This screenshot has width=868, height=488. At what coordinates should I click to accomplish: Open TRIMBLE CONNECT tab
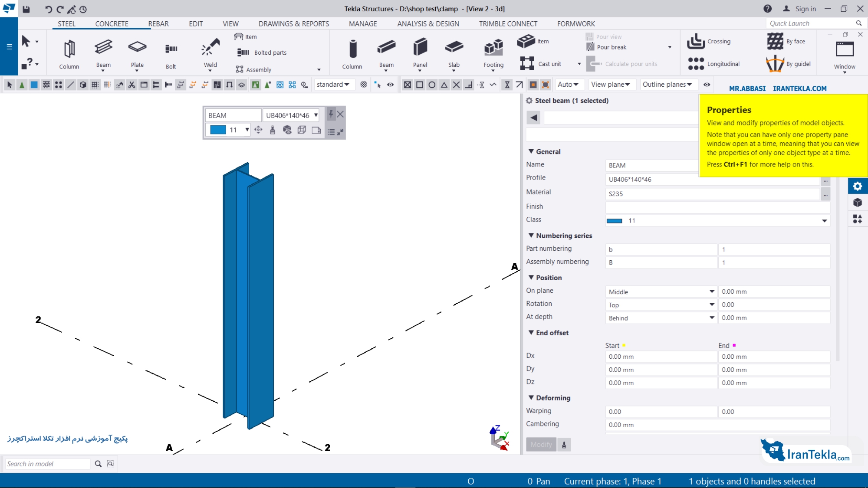(508, 24)
